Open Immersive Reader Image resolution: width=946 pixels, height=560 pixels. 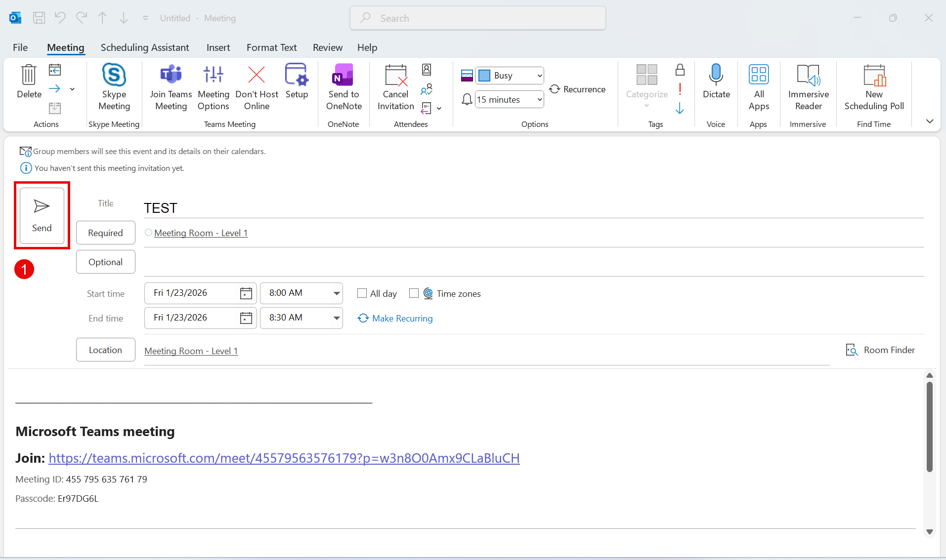coord(808,76)
